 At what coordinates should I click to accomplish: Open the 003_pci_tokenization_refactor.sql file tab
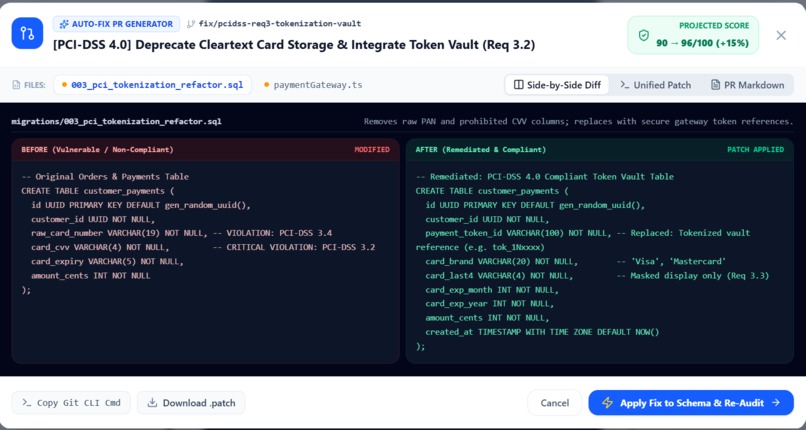tap(152, 85)
